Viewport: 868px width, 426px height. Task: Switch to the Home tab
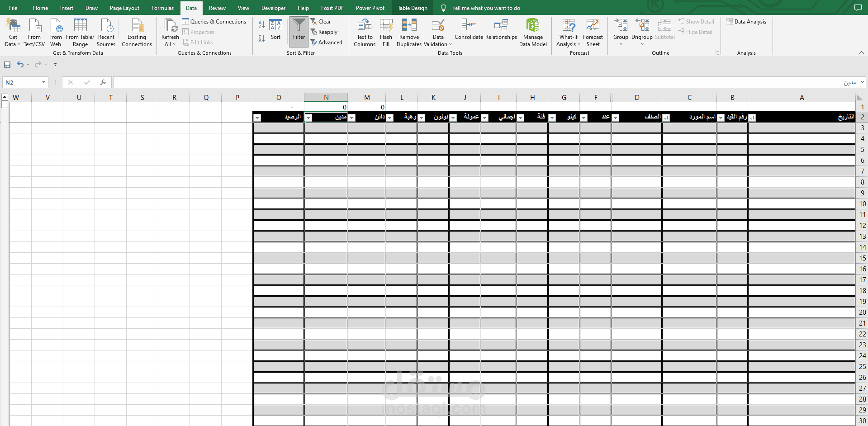point(40,8)
